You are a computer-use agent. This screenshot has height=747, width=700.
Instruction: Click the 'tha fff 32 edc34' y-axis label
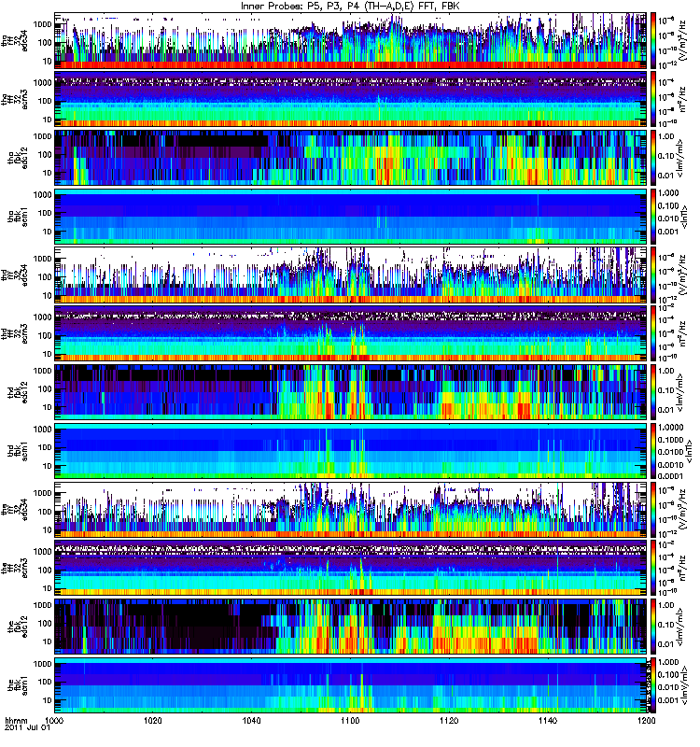pyautogui.click(x=15, y=40)
